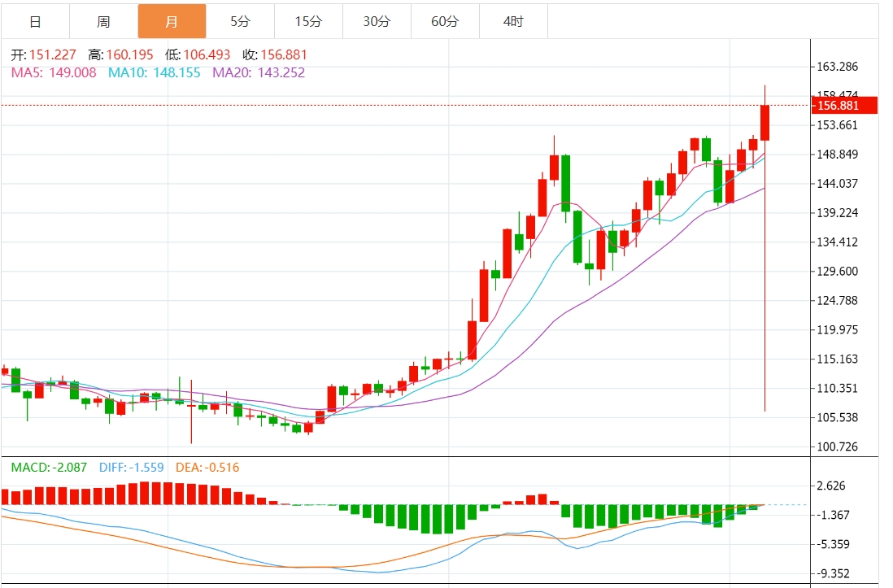
Task: Click the red current price label 156.881
Action: [844, 106]
